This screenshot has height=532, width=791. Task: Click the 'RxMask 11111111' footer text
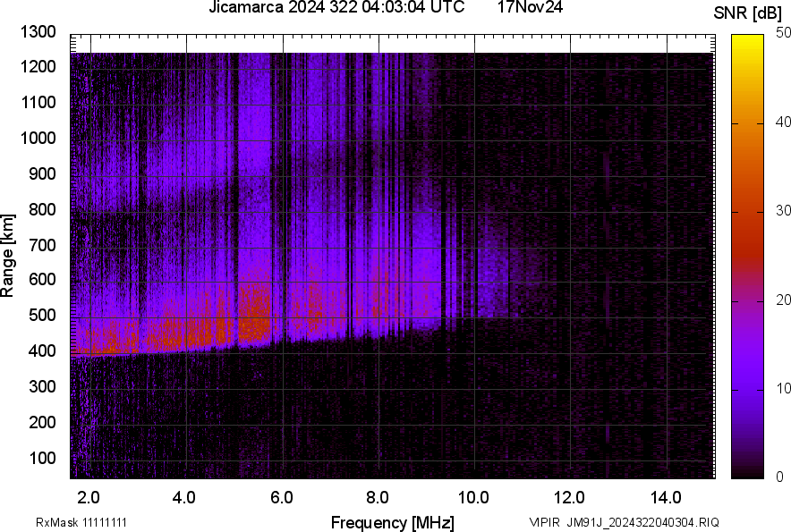coord(81,522)
